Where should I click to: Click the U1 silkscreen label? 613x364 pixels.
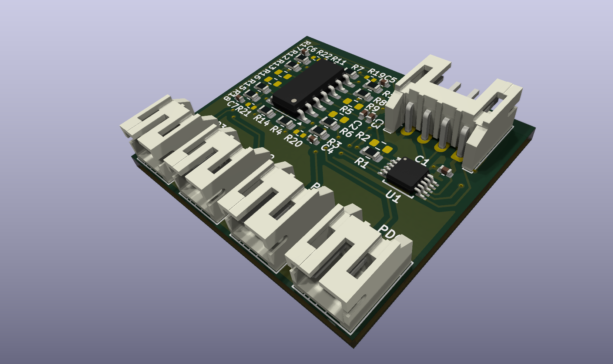point(393,196)
